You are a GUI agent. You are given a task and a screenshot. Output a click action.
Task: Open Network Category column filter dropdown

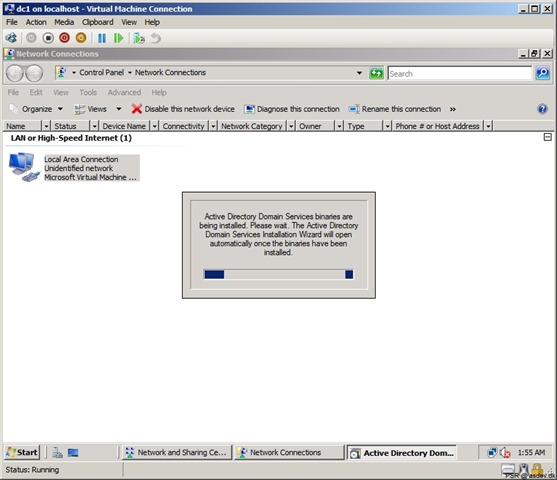coord(291,126)
